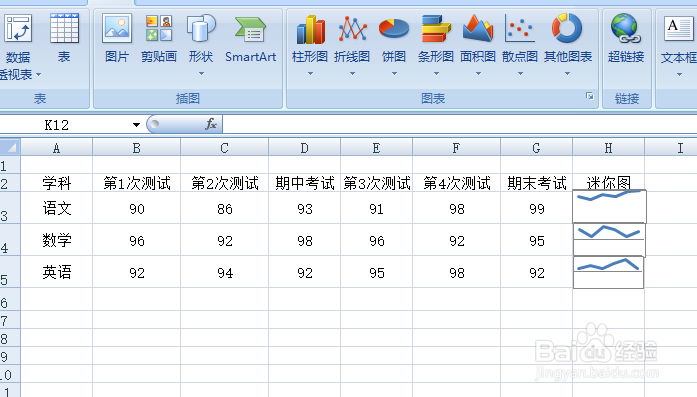This screenshot has width=697, height=397.
Task: Select the 英语 row sparkline
Action: point(609,272)
